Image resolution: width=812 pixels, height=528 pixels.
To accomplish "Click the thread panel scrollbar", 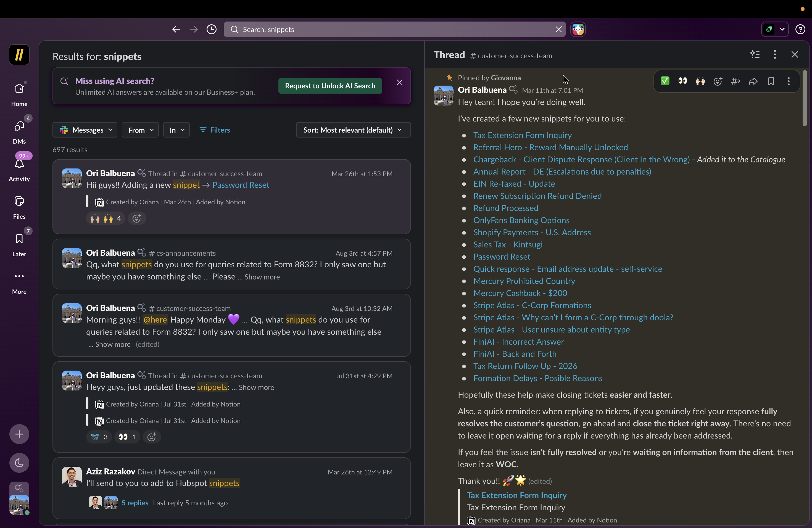I will click(x=805, y=98).
